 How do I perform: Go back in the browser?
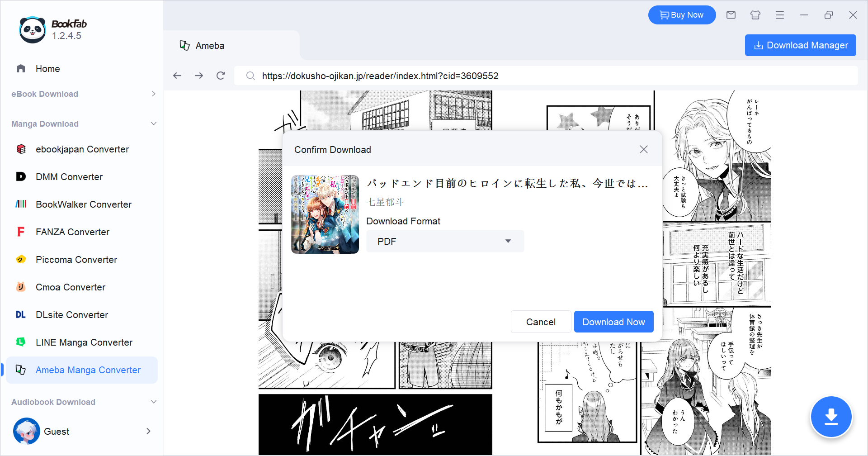(x=177, y=76)
